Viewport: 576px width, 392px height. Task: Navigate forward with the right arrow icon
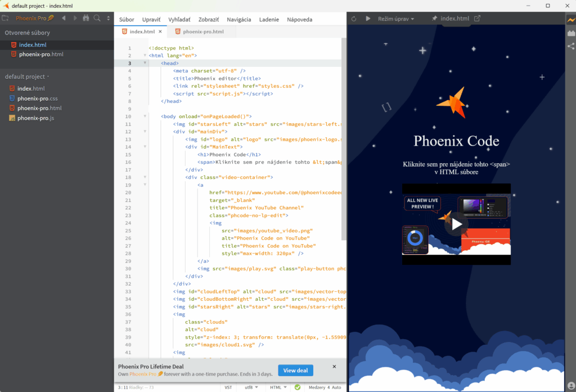(75, 18)
